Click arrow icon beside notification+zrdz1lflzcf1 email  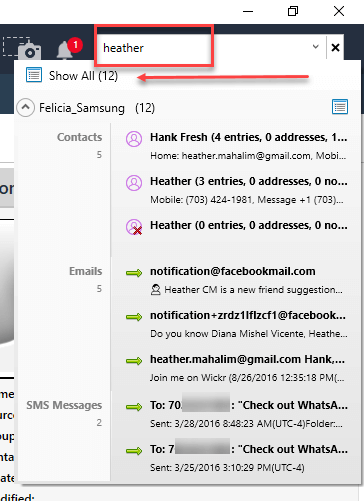(134, 317)
